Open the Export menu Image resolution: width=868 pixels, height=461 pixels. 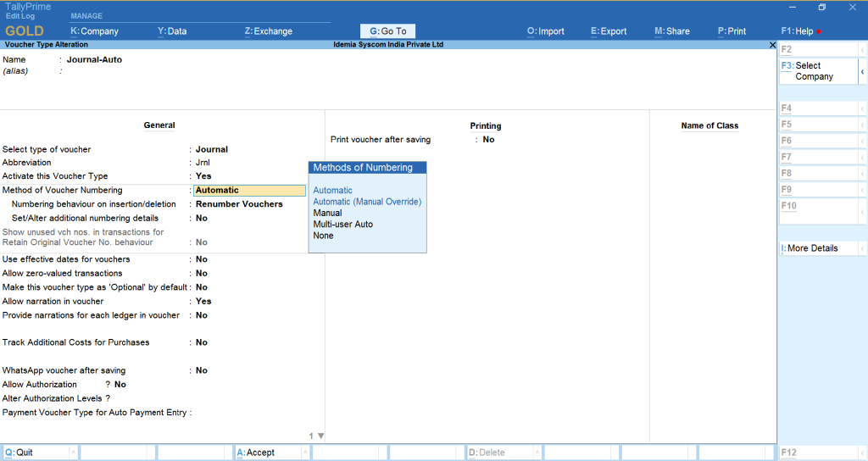click(609, 31)
